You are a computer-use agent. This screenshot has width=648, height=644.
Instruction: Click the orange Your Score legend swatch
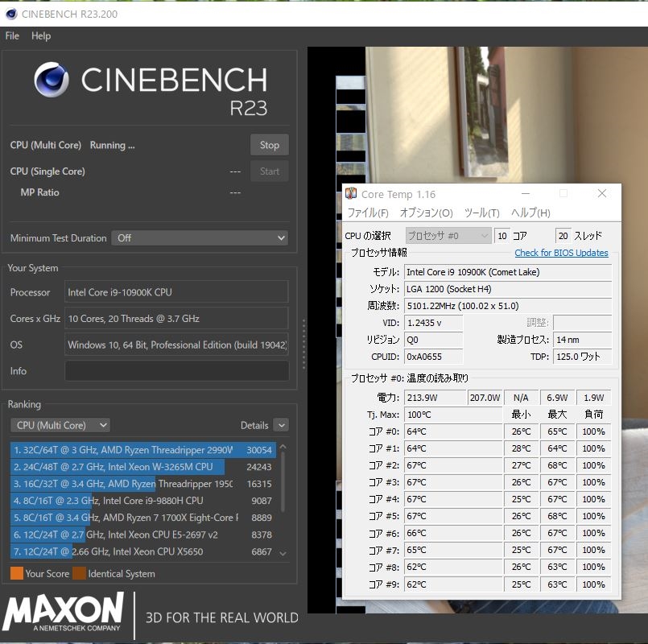coord(17,573)
